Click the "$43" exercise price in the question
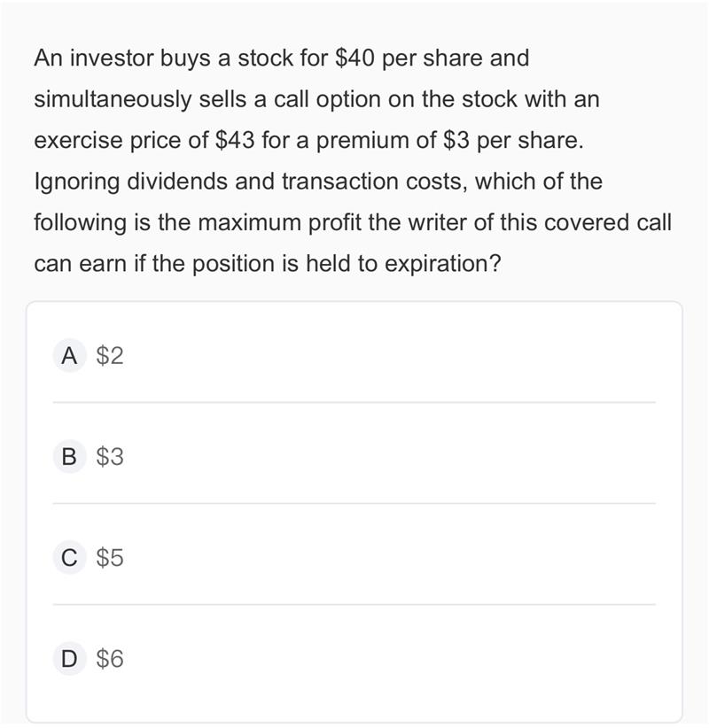The image size is (709, 728). 235,141
